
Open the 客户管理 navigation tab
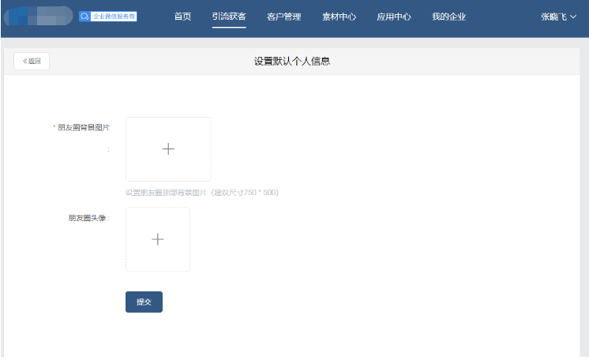pos(283,17)
